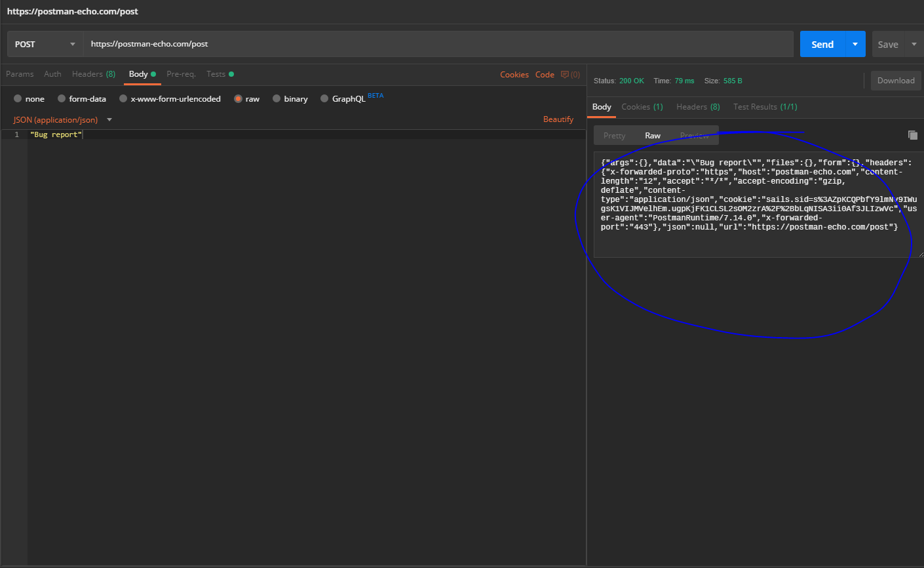Click the Send button

pos(822,44)
